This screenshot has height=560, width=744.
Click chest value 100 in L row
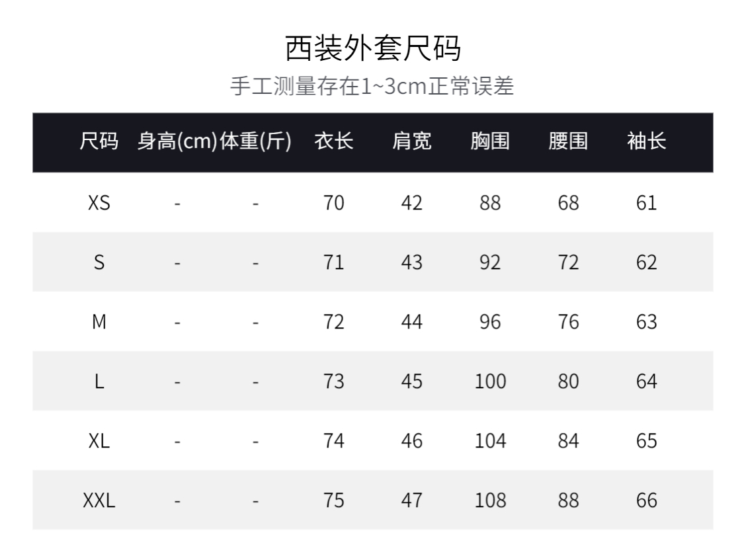pyautogui.click(x=490, y=381)
